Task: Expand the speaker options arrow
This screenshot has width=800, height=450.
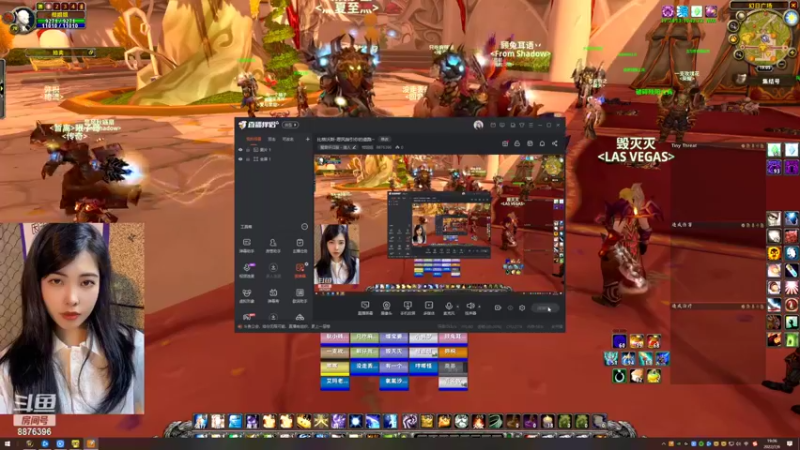Action: tap(480, 307)
